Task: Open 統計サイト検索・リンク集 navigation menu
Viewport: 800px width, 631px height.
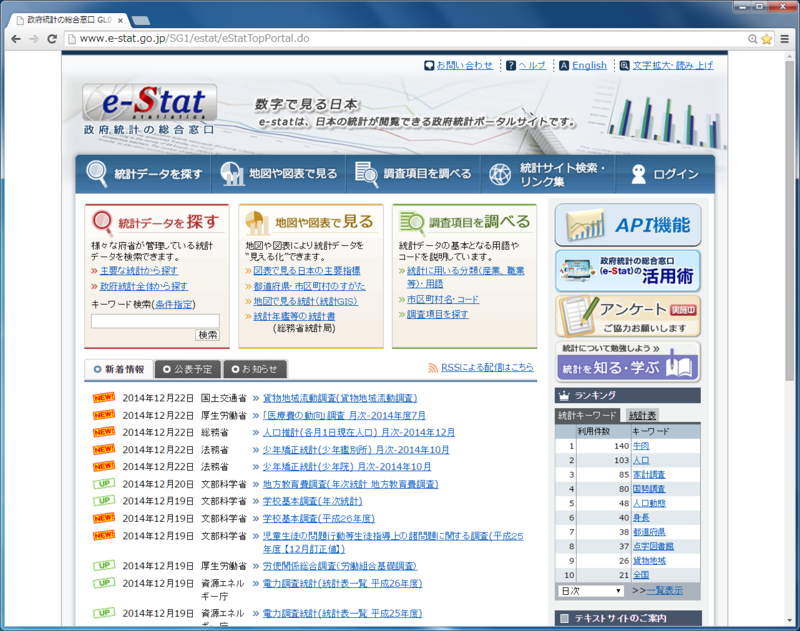Action: pos(548,174)
